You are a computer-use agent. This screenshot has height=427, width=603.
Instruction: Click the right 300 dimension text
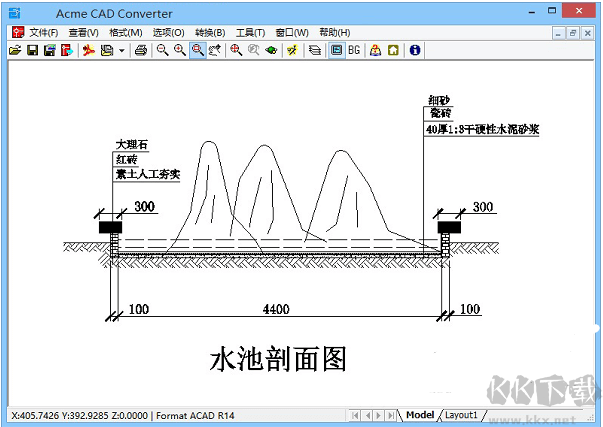click(483, 207)
